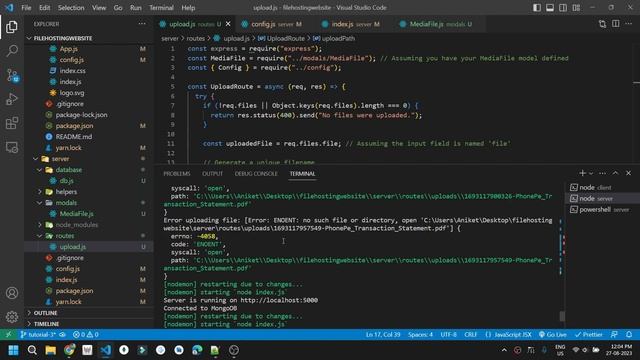Click Ln 17, Col 39 status item
The image size is (640, 360).
coord(383,335)
